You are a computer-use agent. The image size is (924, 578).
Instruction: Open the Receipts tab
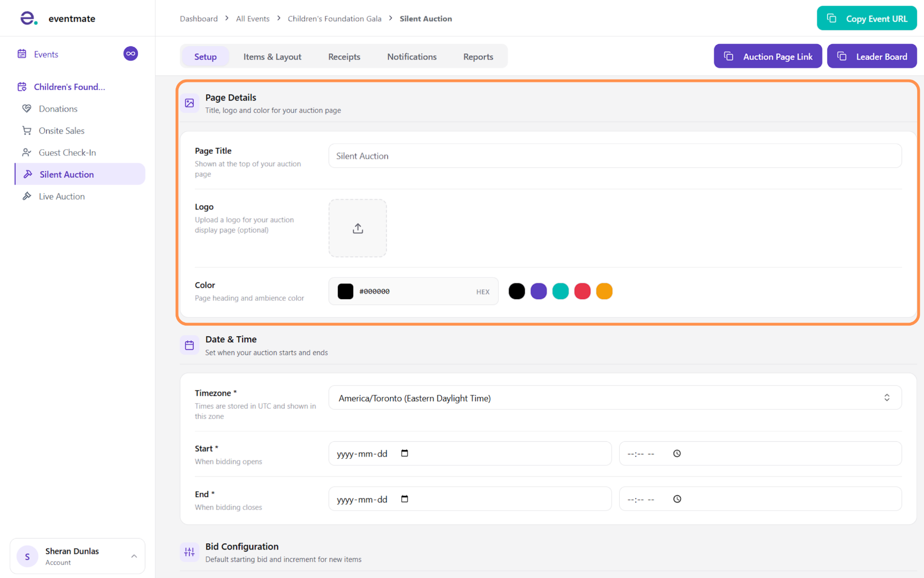pyautogui.click(x=344, y=56)
